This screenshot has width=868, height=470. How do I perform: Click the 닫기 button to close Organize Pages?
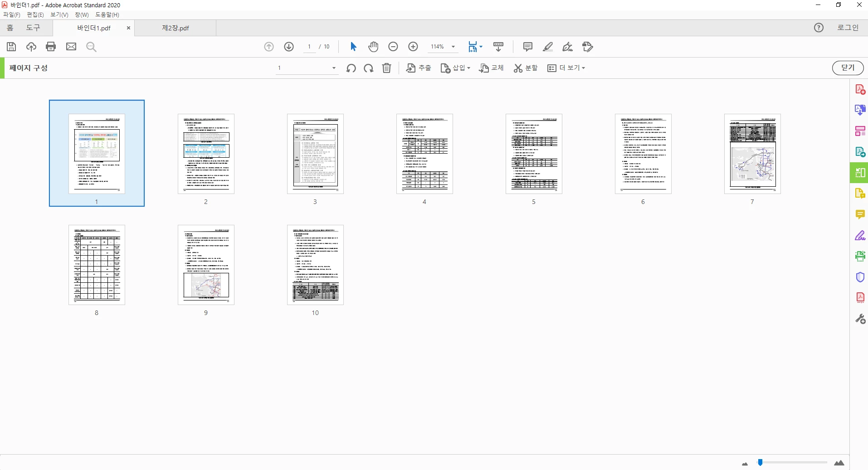848,68
